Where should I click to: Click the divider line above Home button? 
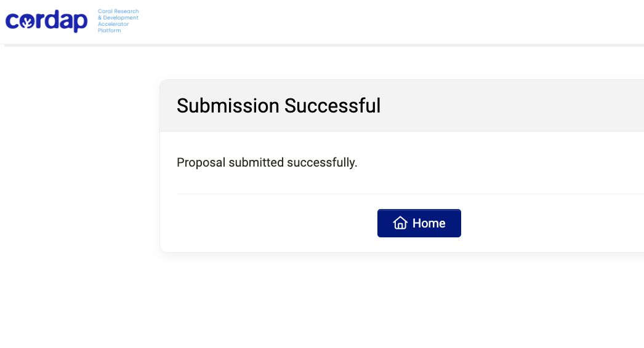pyautogui.click(x=410, y=194)
